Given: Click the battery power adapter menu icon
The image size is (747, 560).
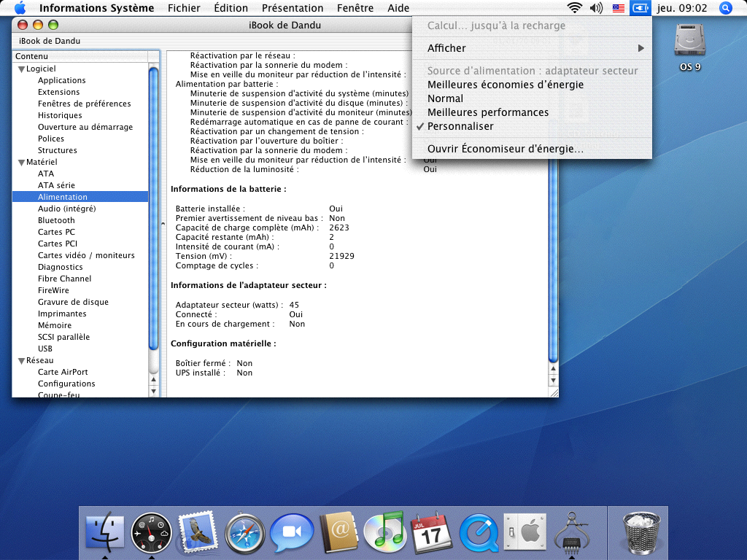Looking at the screenshot, I should pos(640,8).
